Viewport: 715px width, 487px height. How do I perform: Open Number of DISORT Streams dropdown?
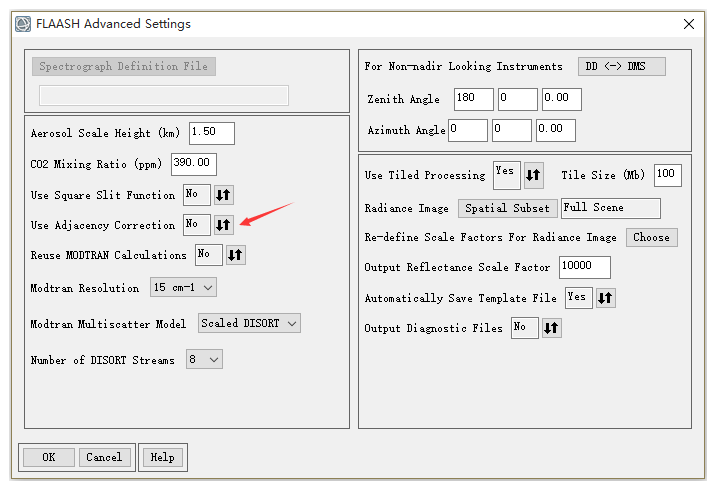(204, 359)
